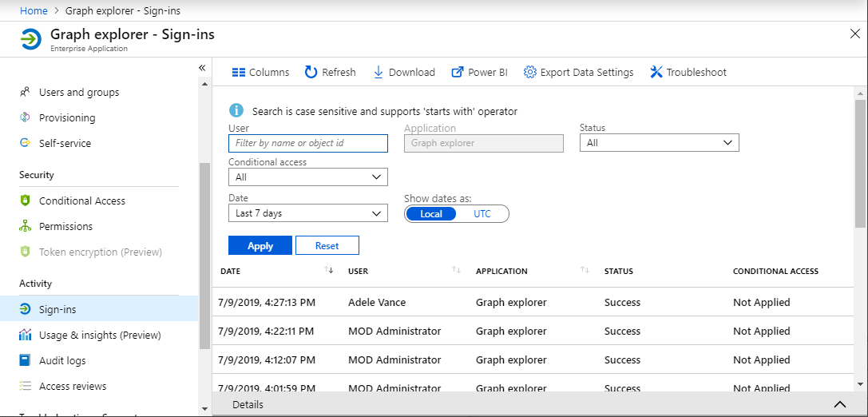The image size is (868, 417).
Task: Open Audit logs in sidebar
Action: pyautogui.click(x=62, y=360)
